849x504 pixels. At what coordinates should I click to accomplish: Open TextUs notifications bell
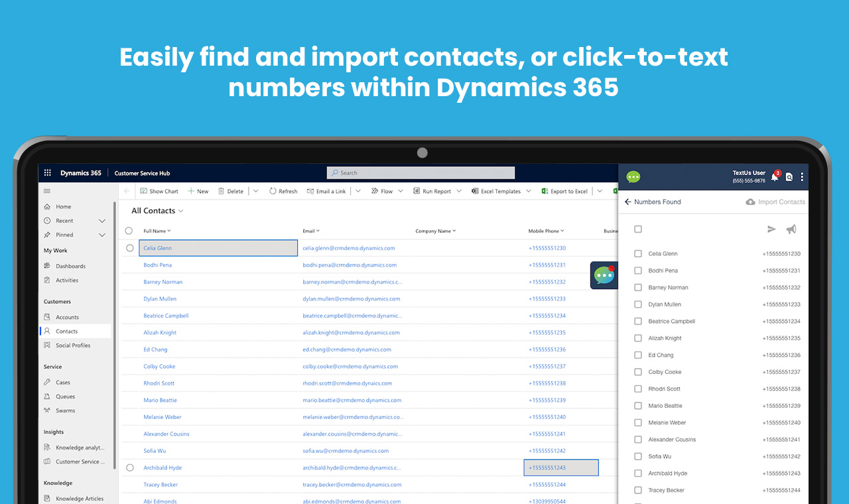(x=774, y=177)
